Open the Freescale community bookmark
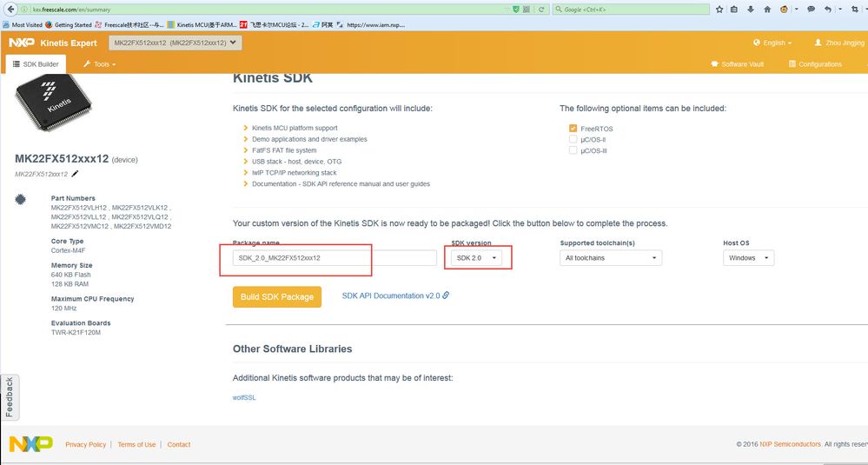 click(129, 24)
